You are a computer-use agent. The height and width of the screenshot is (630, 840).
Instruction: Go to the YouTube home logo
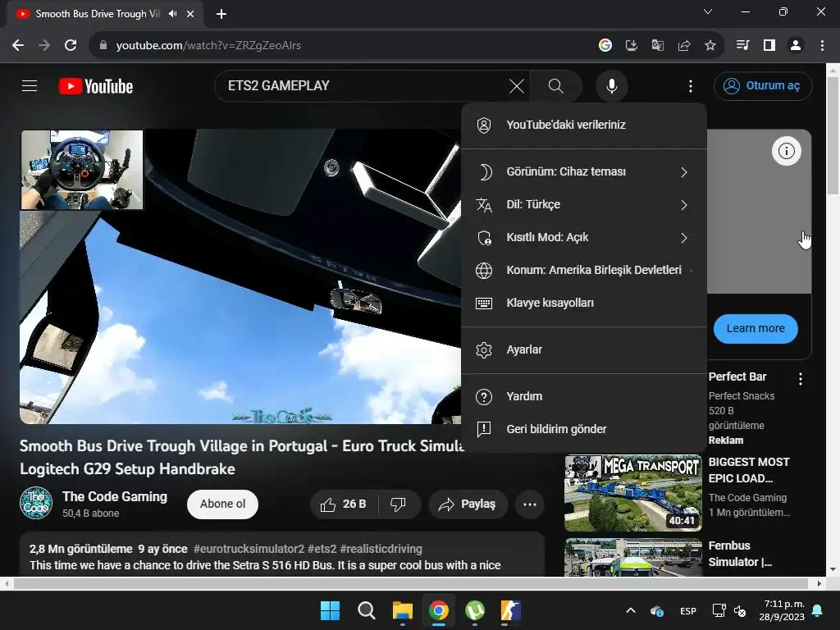click(x=96, y=86)
